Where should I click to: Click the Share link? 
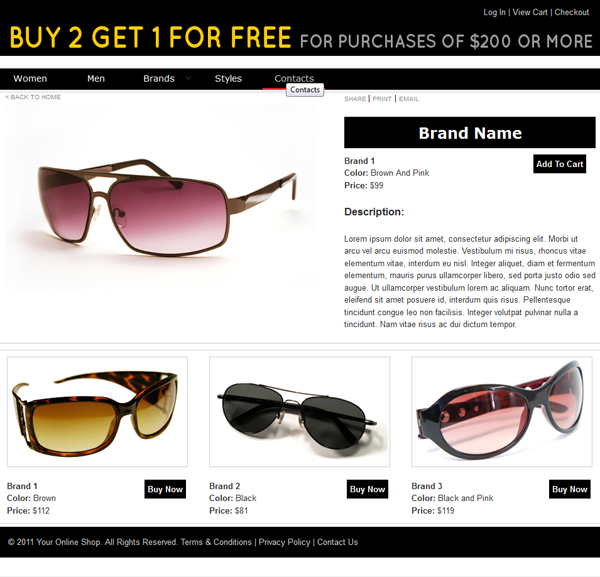355,99
